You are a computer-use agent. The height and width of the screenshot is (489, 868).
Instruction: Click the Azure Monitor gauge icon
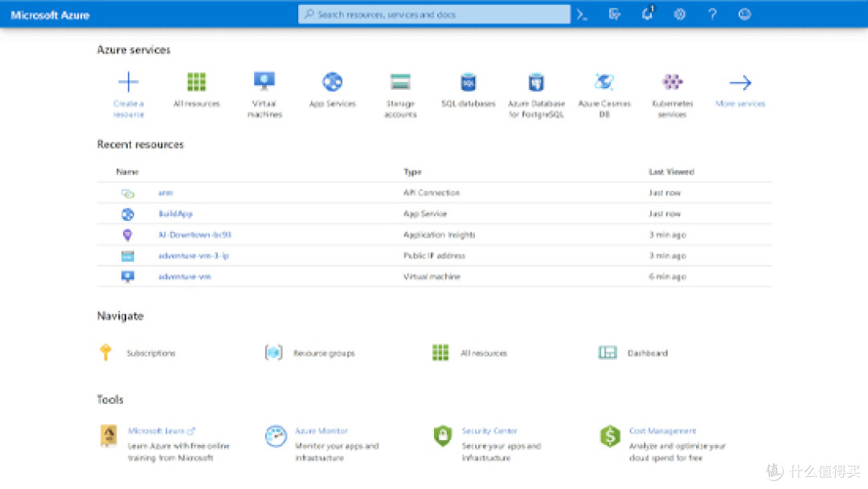pyautogui.click(x=275, y=436)
